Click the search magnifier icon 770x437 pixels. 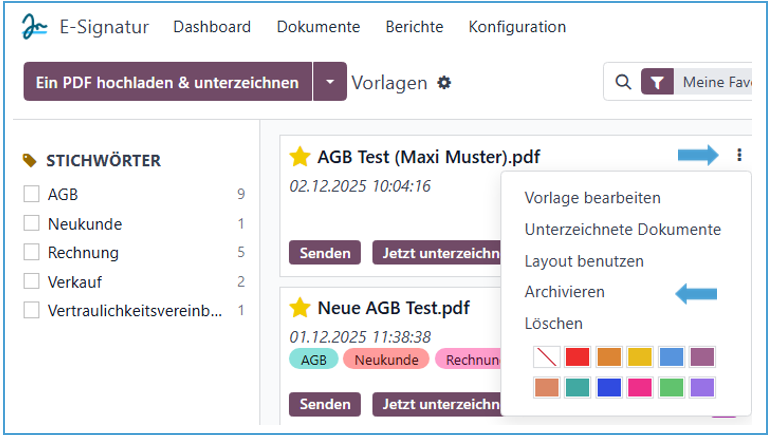[x=622, y=82]
